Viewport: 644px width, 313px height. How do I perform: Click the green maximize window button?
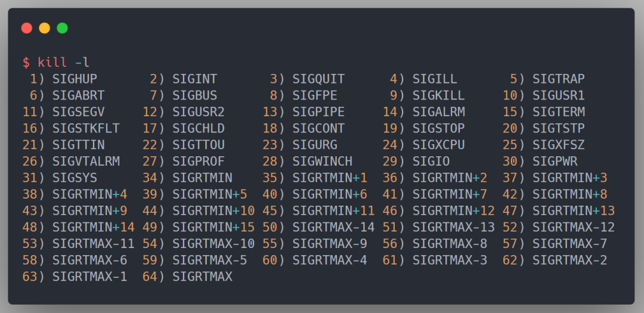click(62, 28)
